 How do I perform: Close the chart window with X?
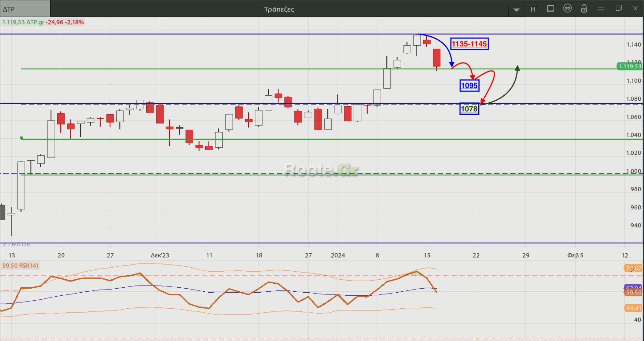(x=635, y=8)
